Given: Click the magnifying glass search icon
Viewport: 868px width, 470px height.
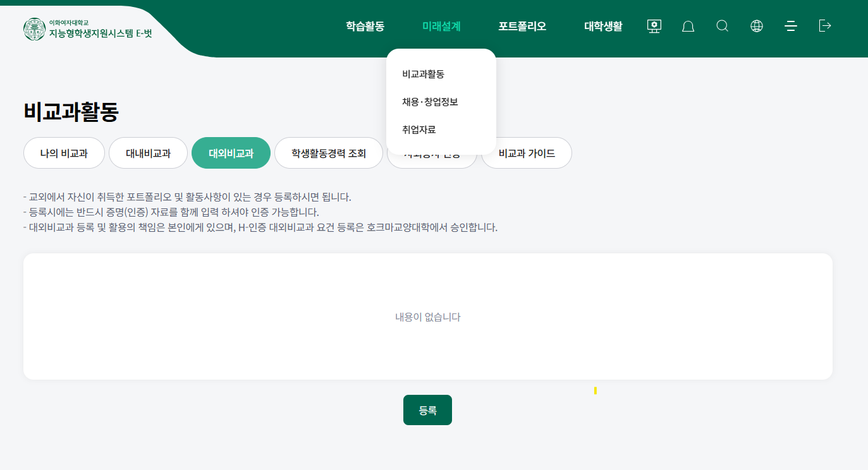Looking at the screenshot, I should pos(723,26).
